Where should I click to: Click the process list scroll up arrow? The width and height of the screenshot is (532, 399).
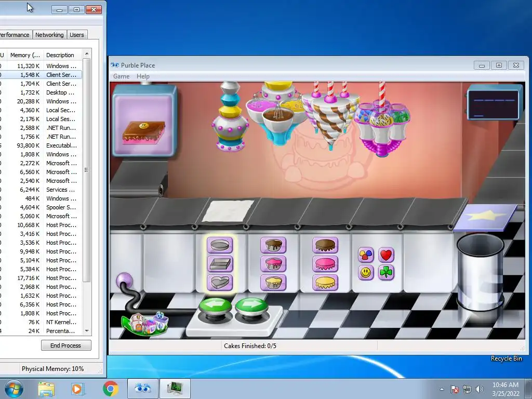coord(87,54)
